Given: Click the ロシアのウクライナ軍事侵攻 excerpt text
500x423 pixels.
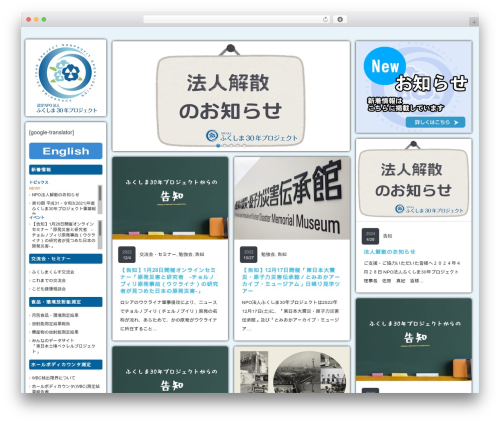Looking at the screenshot, I should click(x=169, y=315).
